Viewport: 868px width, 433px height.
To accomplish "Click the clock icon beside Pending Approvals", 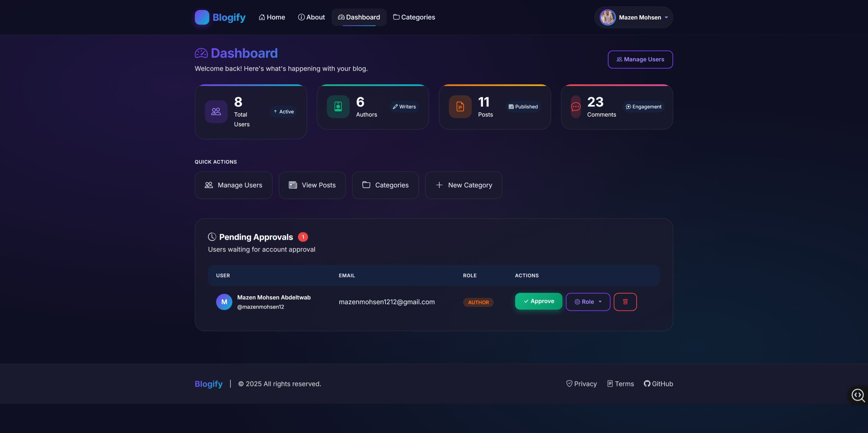I will pyautogui.click(x=212, y=237).
